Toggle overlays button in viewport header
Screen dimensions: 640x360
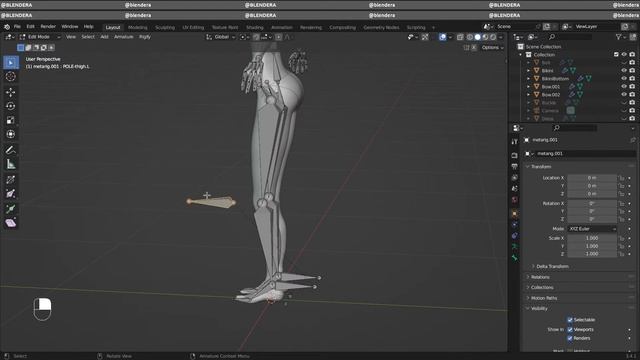tap(442, 37)
